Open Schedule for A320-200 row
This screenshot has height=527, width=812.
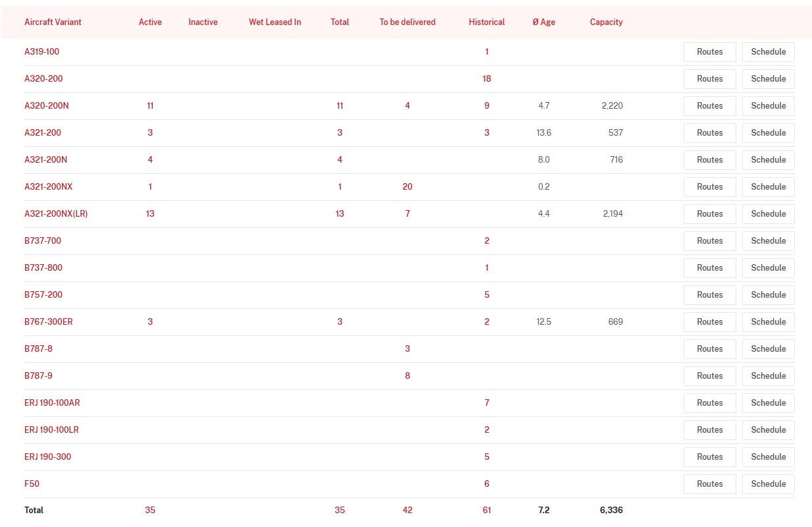(x=769, y=79)
